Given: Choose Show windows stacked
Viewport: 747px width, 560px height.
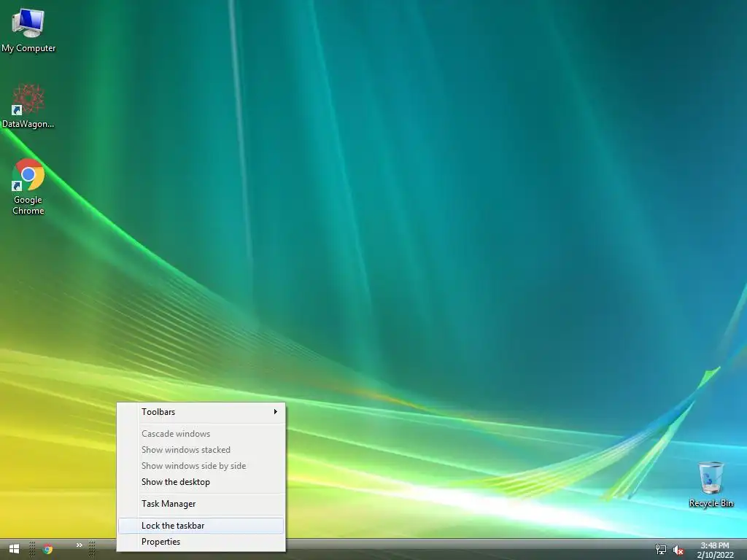Looking at the screenshot, I should [201, 450].
